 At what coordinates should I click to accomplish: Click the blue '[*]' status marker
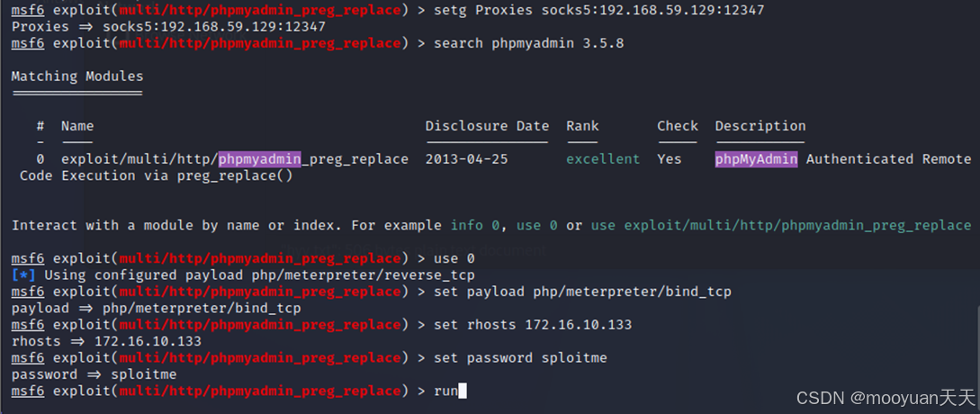(x=23, y=274)
